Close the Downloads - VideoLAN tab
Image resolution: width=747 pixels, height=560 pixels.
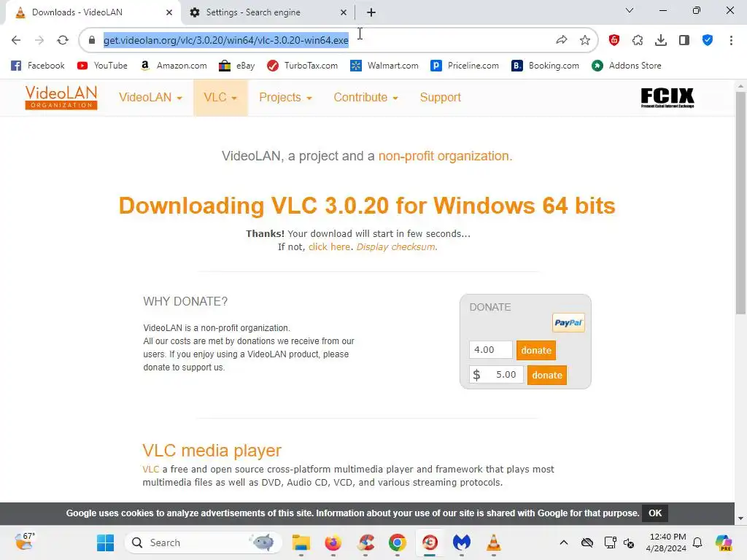point(169,12)
